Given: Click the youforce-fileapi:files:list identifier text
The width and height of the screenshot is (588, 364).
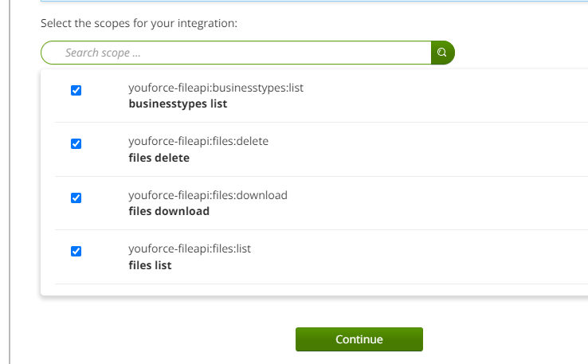Looking at the screenshot, I should pos(190,249).
